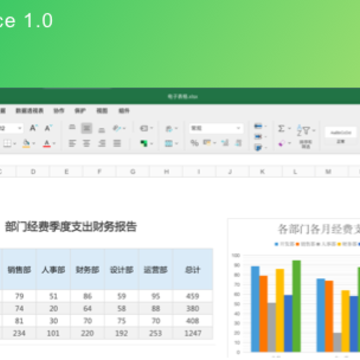The width and height of the screenshot is (360, 360).
Task: Decrease the font size with smaller A icon
Action: tap(48, 128)
